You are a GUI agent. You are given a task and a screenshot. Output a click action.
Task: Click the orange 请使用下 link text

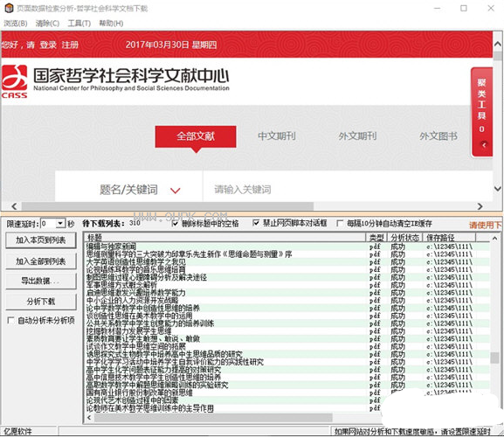tap(486, 225)
